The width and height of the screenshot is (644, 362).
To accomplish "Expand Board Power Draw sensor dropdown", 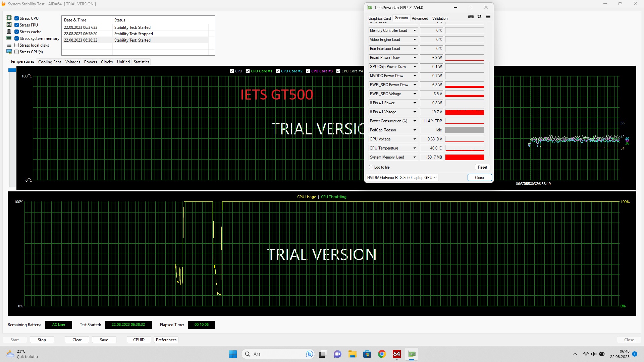I will pyautogui.click(x=415, y=58).
